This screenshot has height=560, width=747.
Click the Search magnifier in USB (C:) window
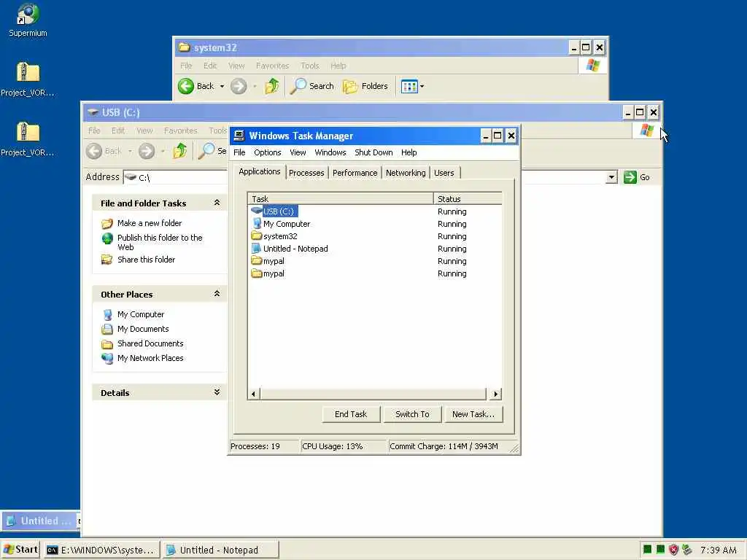(206, 151)
